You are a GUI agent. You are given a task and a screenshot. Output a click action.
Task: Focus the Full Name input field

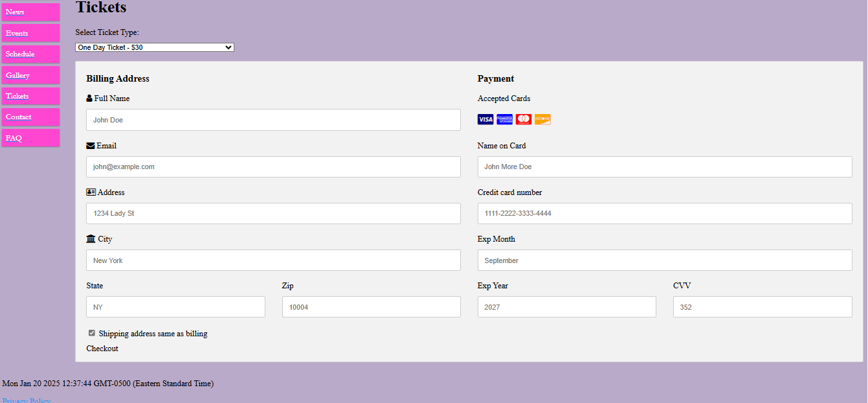coord(273,120)
